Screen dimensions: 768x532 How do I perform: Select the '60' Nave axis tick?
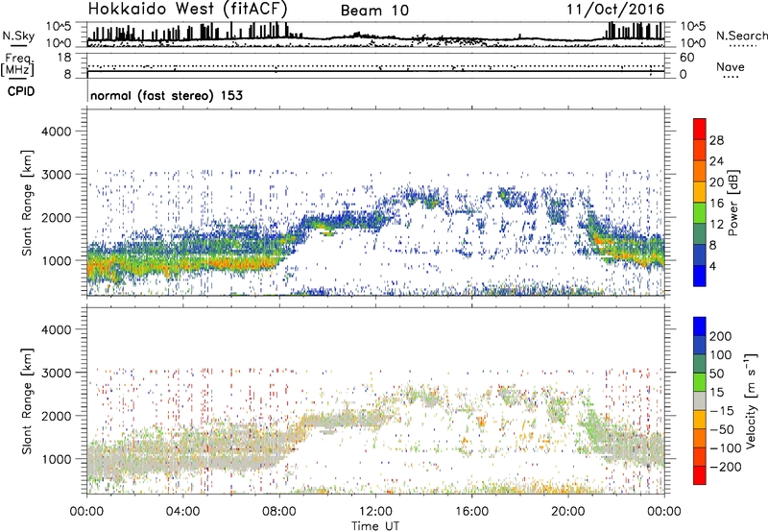click(x=686, y=58)
